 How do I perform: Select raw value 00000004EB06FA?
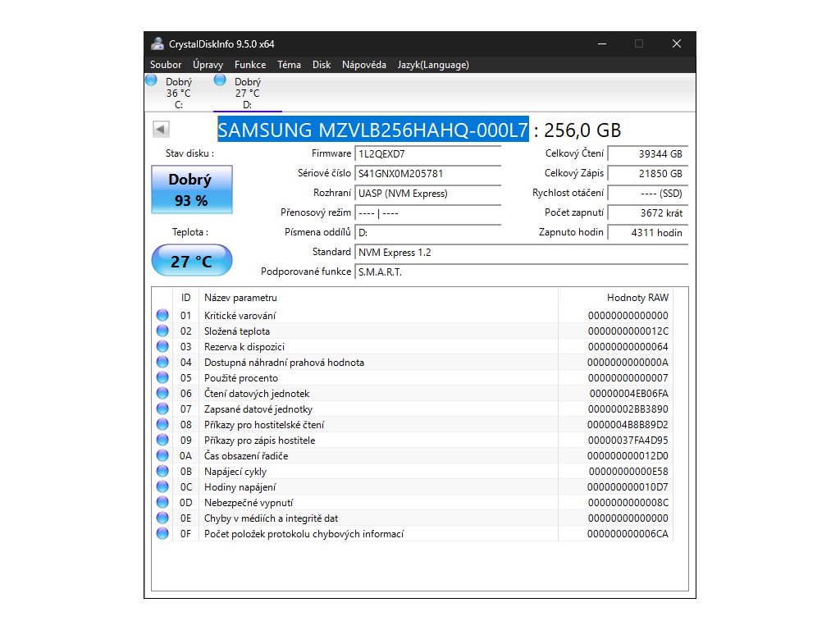[629, 393]
